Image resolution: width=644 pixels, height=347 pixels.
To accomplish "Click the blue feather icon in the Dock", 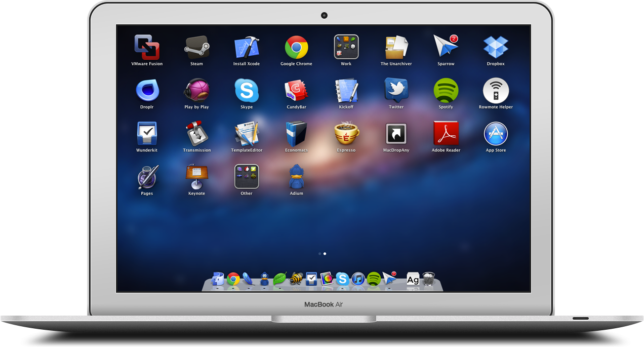I will click(249, 279).
